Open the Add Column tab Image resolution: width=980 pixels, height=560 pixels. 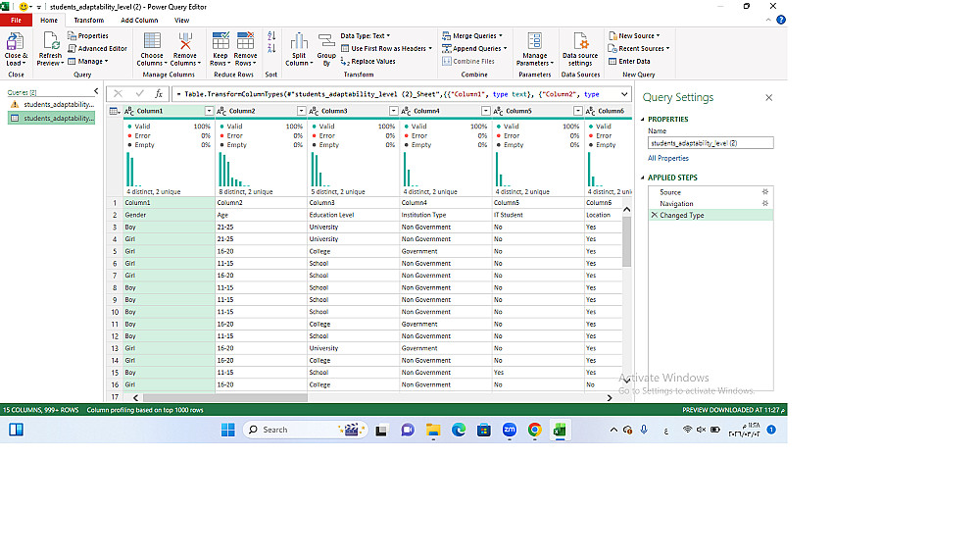coord(139,20)
